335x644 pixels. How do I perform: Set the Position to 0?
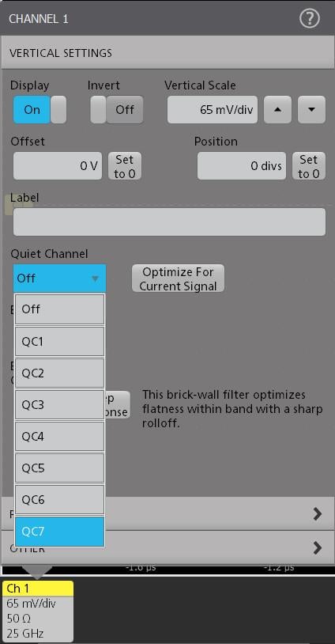[309, 166]
